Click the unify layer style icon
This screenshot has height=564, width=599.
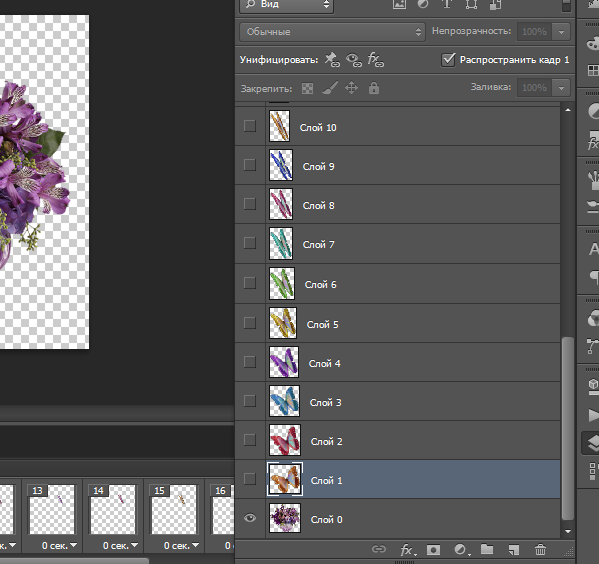(x=376, y=60)
